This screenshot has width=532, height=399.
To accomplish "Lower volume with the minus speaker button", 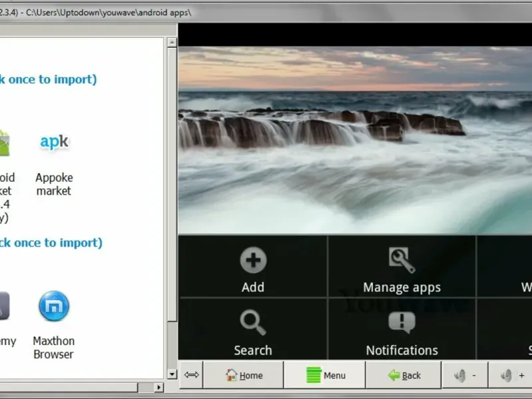I will pyautogui.click(x=465, y=375).
